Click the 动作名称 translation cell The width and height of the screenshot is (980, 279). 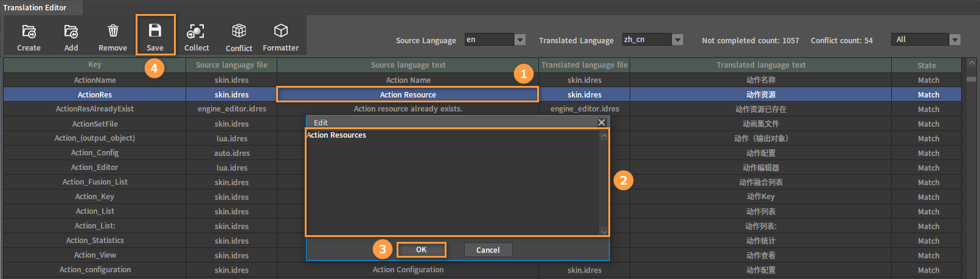coord(761,80)
